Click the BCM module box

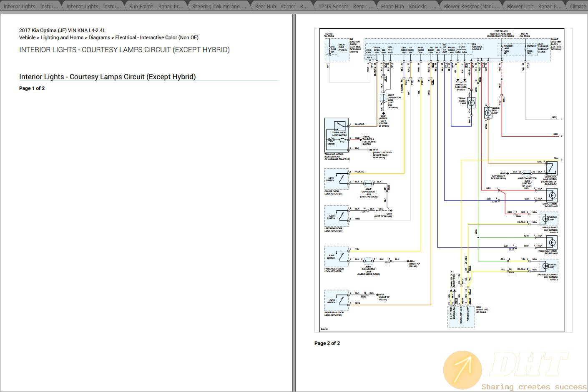(x=461, y=316)
